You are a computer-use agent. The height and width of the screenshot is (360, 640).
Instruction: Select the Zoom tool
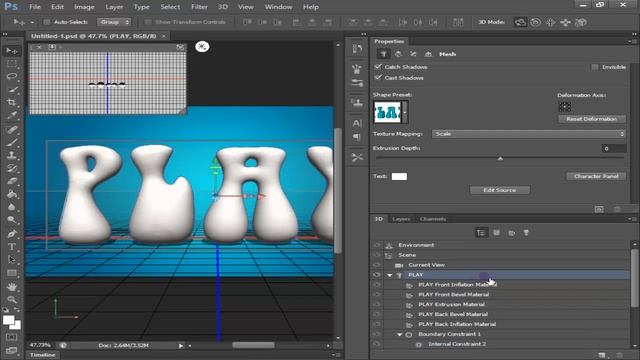(12, 300)
